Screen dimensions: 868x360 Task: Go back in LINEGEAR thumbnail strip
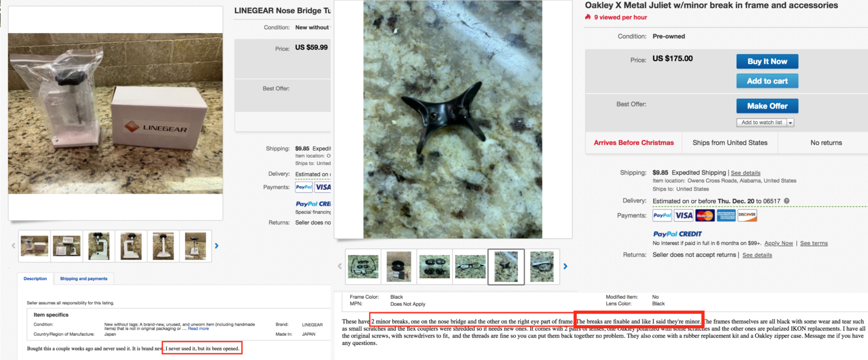tap(14, 246)
